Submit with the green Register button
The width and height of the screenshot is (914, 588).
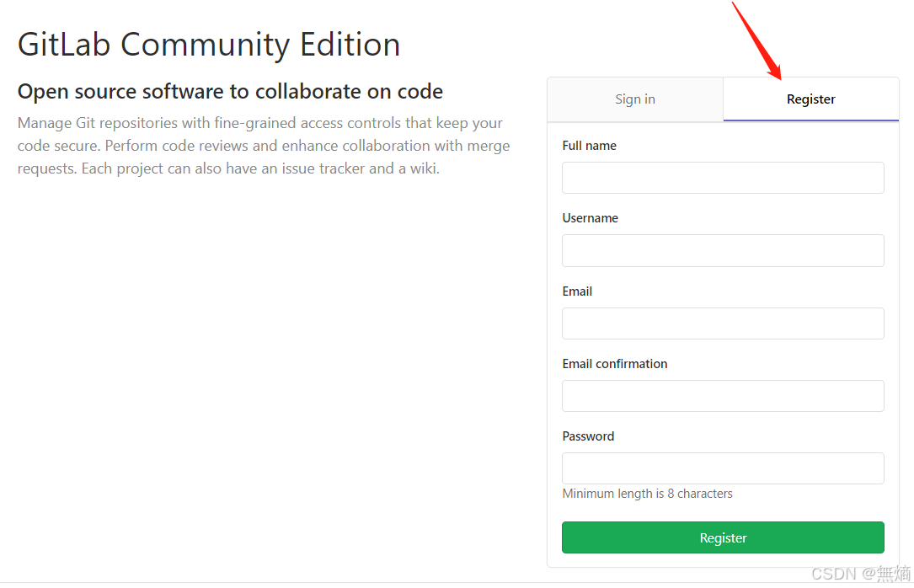[x=723, y=537]
